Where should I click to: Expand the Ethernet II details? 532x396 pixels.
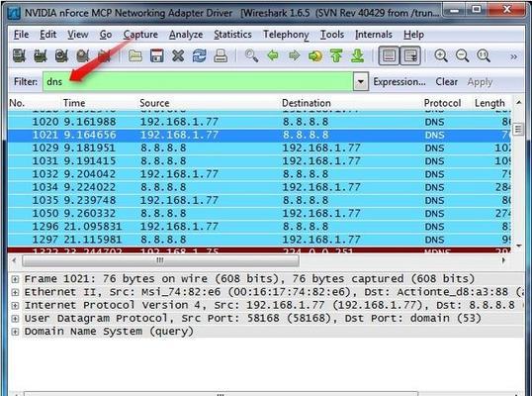point(15,292)
